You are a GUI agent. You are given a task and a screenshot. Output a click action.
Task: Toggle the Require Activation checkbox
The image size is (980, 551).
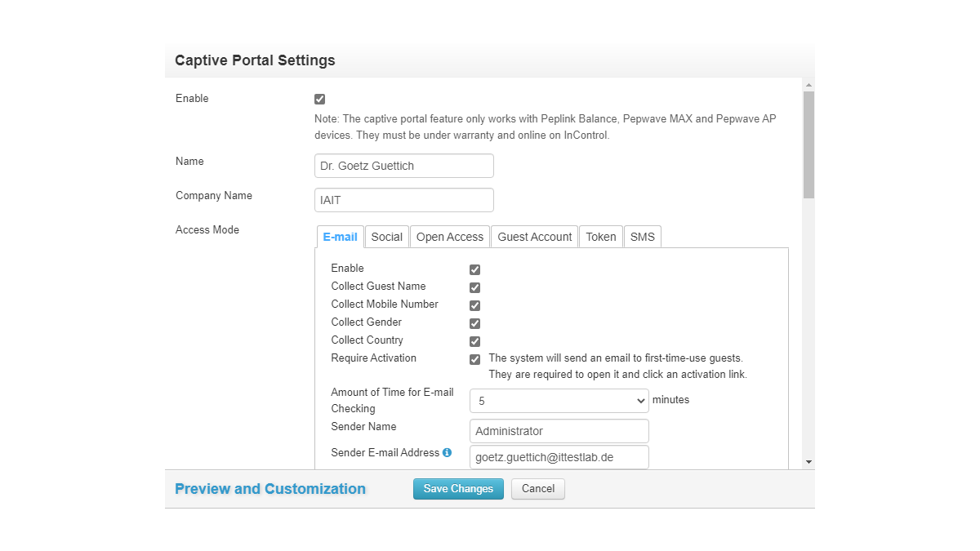click(474, 359)
